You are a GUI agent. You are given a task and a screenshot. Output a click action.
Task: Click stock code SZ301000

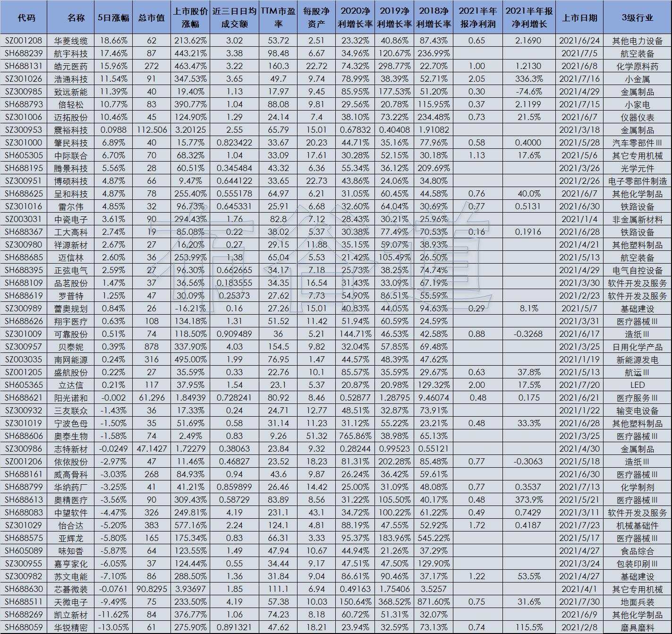tap(24, 143)
